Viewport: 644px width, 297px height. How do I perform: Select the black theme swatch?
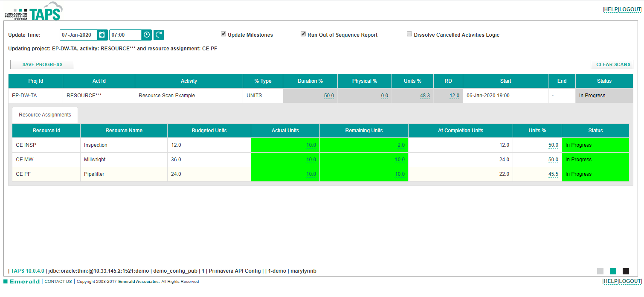tap(626, 271)
